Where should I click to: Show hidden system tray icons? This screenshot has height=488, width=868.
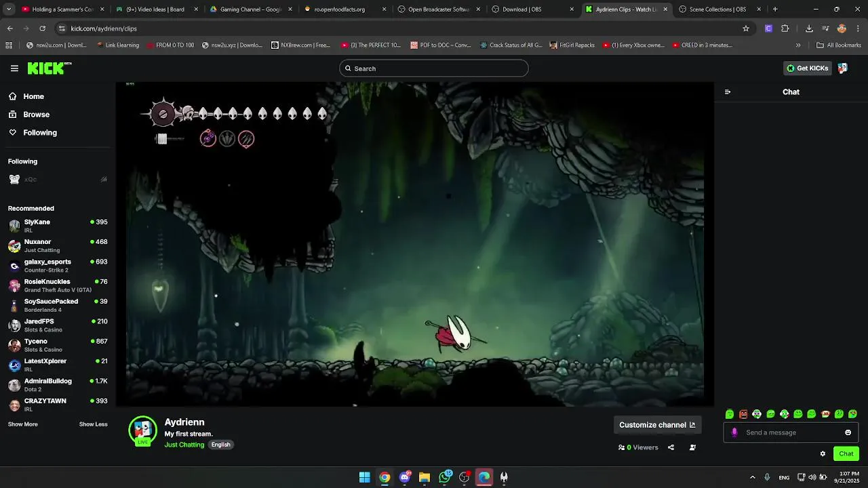pyautogui.click(x=752, y=477)
